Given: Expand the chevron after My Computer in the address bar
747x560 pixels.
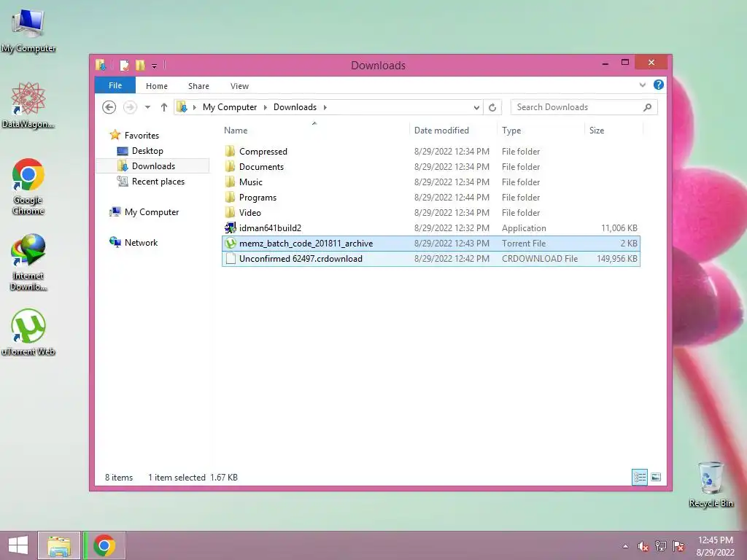Looking at the screenshot, I should pos(266,108).
